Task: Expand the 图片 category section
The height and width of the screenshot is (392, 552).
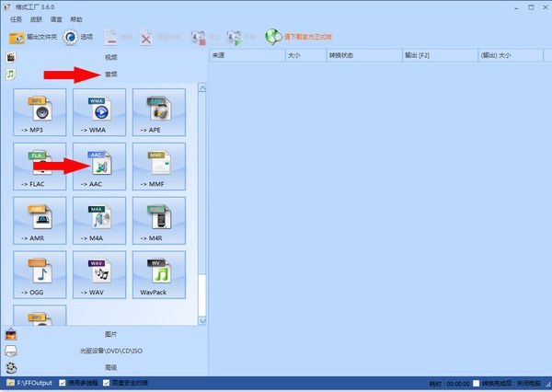Action: (110, 334)
